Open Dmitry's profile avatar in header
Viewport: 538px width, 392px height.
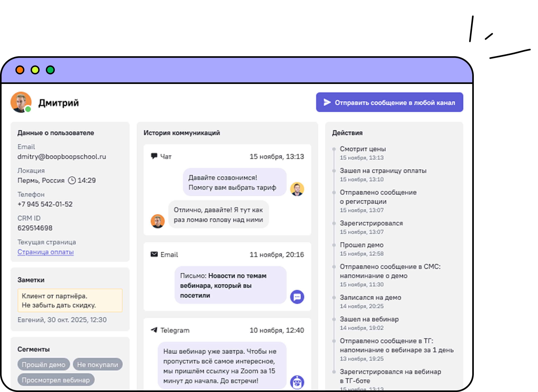[21, 102]
